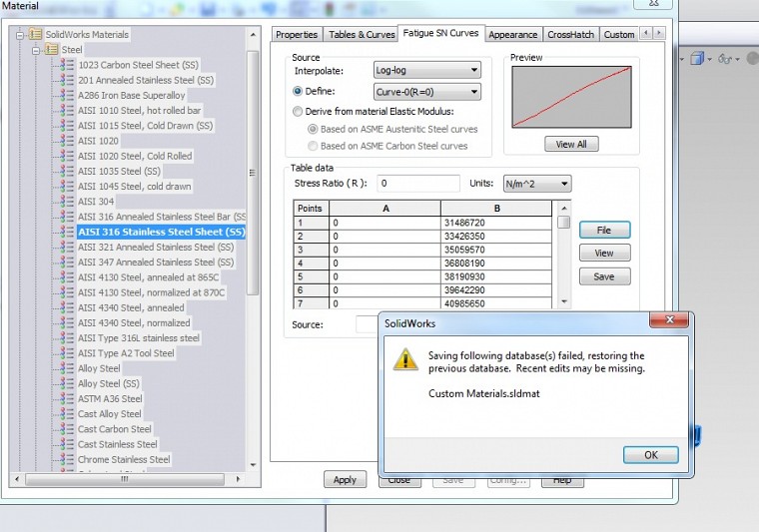The image size is (759, 532).
Task: Click OK in the SolidWorks warning dialog
Action: (650, 455)
